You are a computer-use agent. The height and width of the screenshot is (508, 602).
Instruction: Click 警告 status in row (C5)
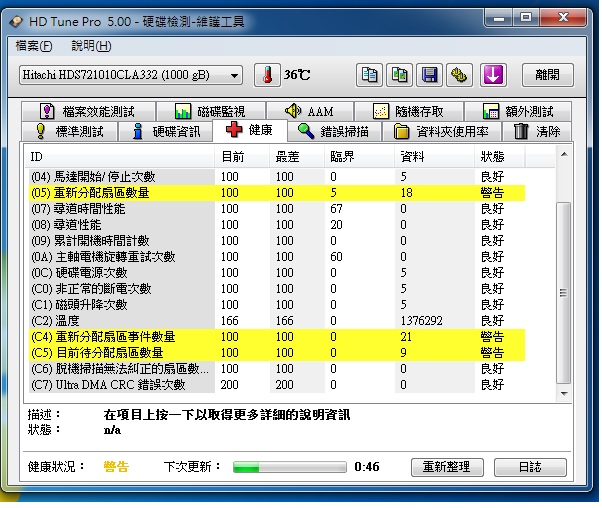[x=492, y=352]
